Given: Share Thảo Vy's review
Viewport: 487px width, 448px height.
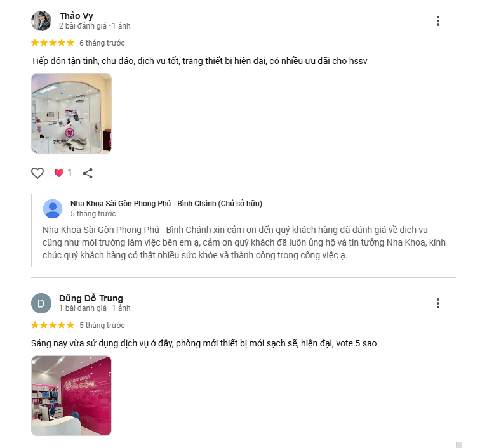Looking at the screenshot, I should (88, 173).
